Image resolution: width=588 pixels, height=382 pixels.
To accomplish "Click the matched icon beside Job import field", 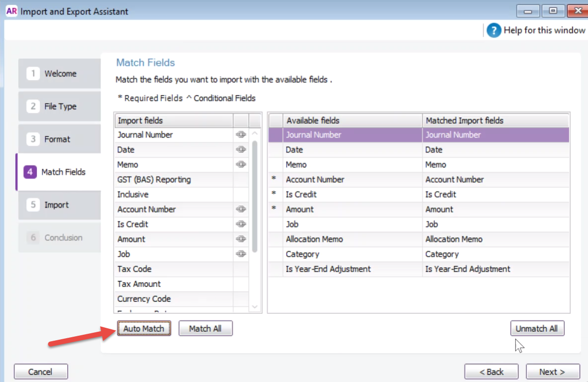I will [241, 254].
